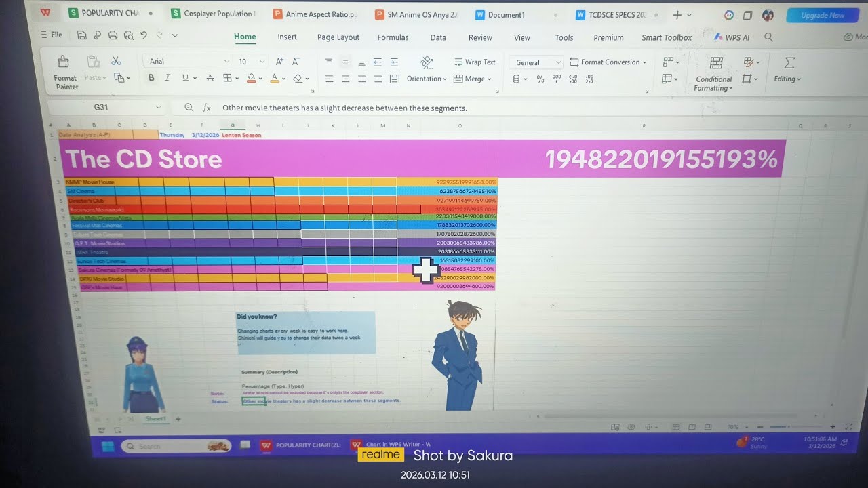Click the Format Painter tool

(x=65, y=72)
